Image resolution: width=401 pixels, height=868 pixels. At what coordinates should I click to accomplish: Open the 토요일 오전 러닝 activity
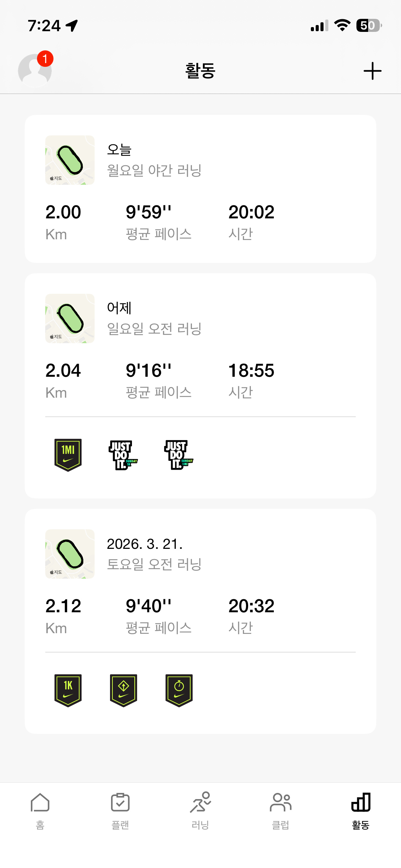(154, 564)
